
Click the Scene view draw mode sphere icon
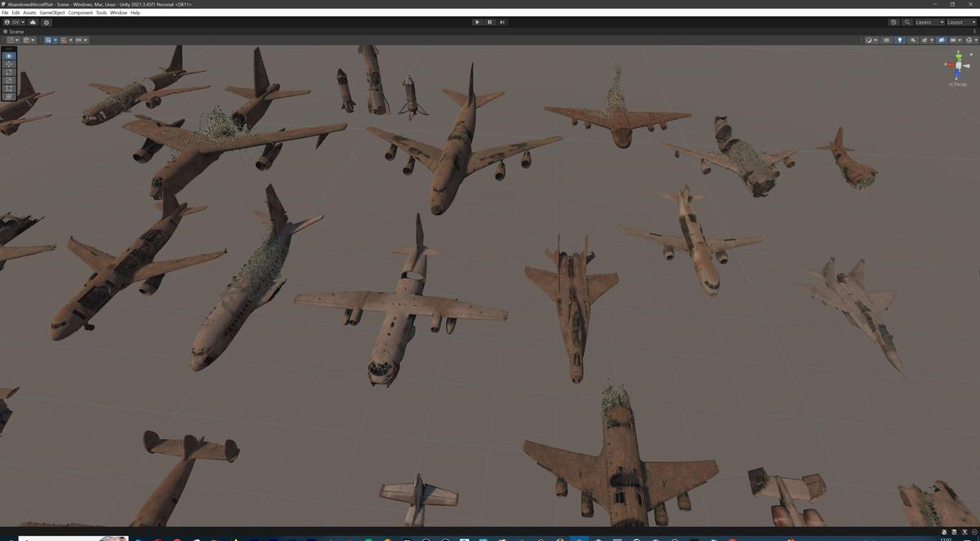click(x=869, y=40)
